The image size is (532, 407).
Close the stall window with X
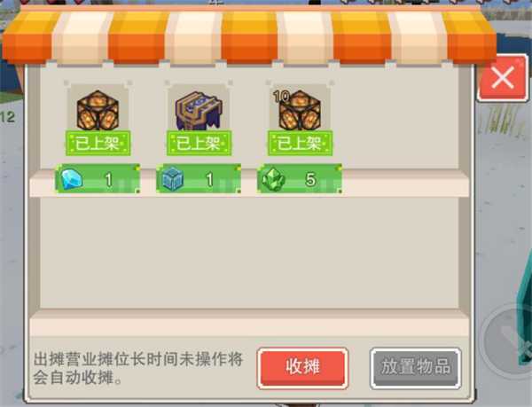coord(503,78)
